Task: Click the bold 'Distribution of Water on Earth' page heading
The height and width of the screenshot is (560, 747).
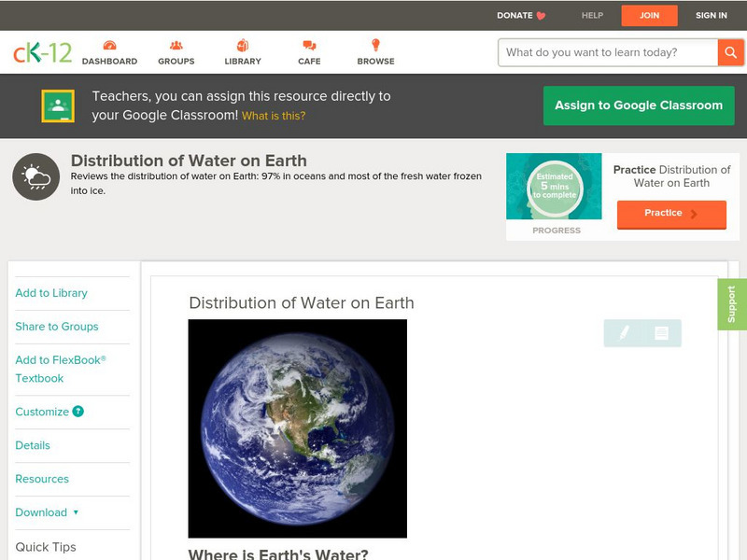Action: (189, 161)
